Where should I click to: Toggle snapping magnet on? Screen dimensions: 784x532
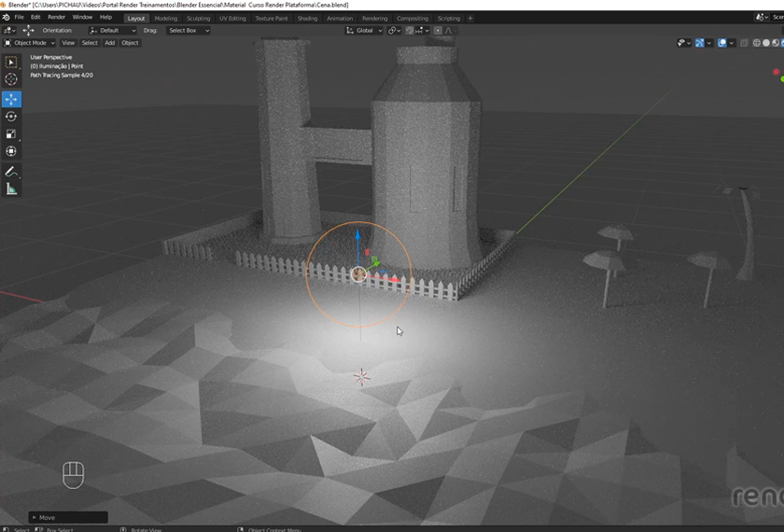pos(411,31)
